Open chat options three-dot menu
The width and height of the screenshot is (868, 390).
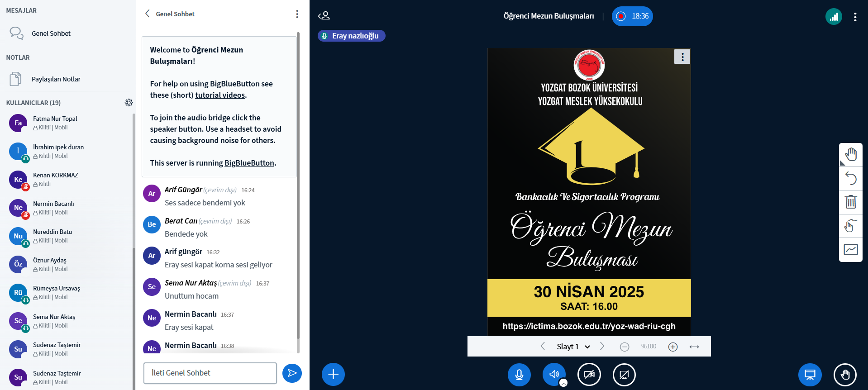297,14
